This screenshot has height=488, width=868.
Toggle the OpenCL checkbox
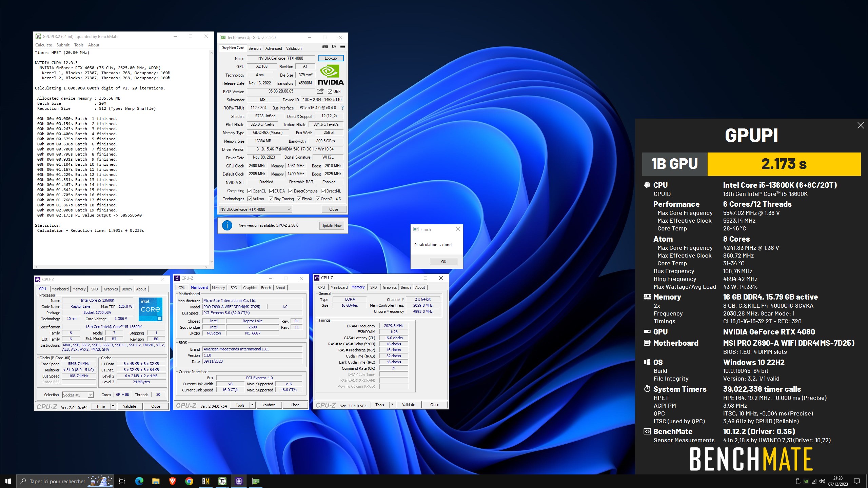pos(250,191)
